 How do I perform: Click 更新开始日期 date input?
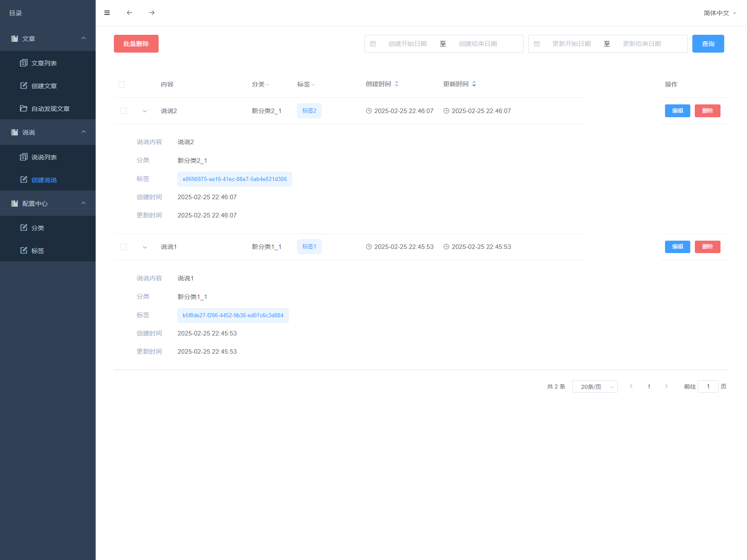571,44
